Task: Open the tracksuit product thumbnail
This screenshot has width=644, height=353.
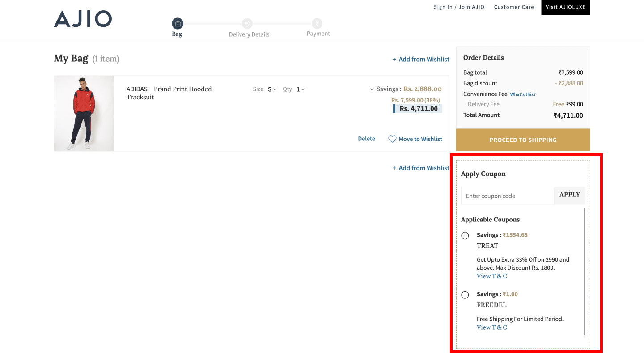Action: (84, 113)
